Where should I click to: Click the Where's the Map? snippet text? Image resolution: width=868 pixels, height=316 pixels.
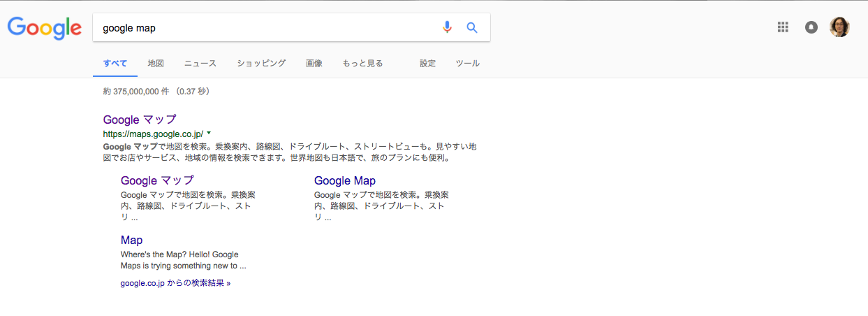184,260
